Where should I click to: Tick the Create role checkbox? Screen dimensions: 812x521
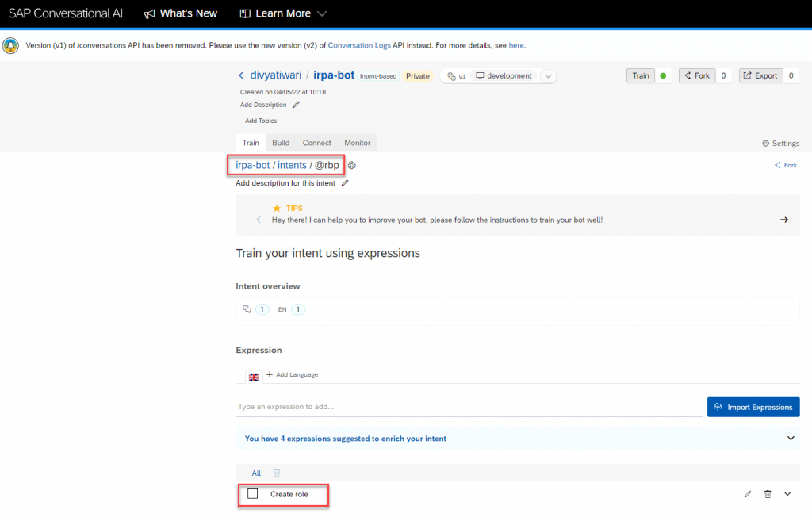[253, 493]
